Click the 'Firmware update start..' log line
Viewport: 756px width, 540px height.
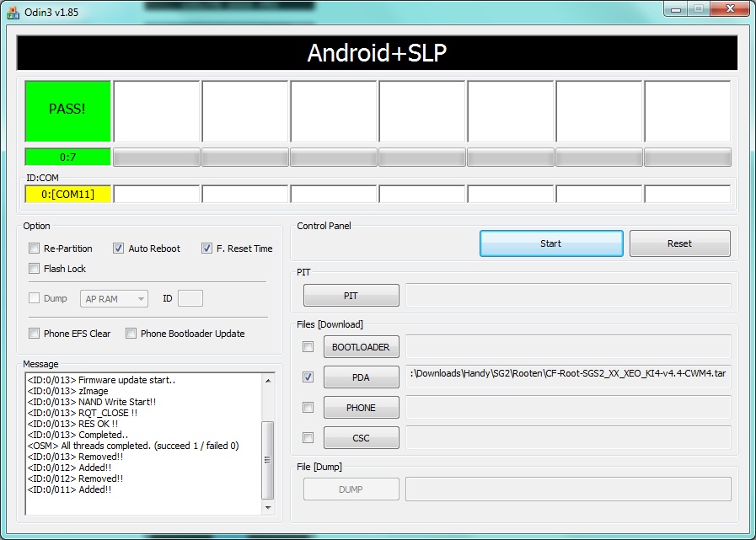coord(101,380)
